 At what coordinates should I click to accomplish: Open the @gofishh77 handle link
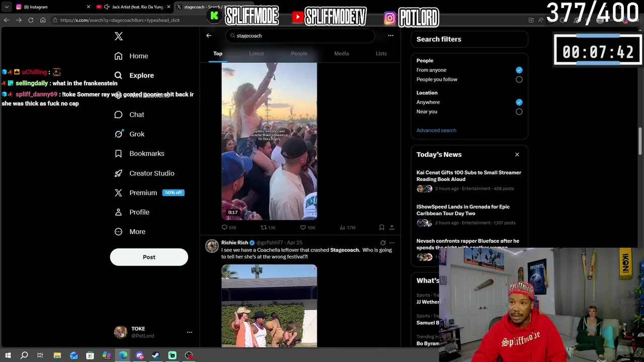[x=270, y=242]
